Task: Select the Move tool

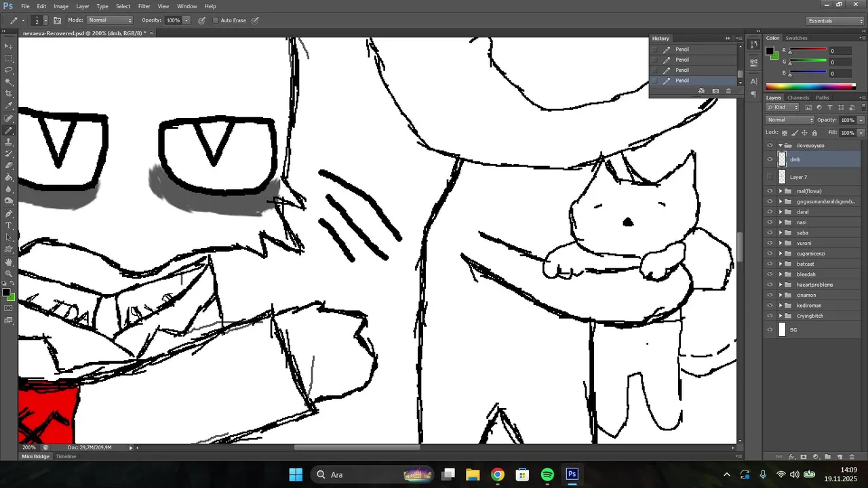Action: 9,46
